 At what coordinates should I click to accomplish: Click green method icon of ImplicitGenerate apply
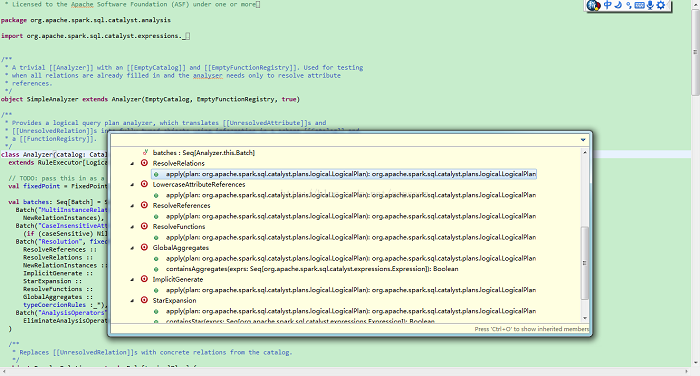tap(156, 290)
